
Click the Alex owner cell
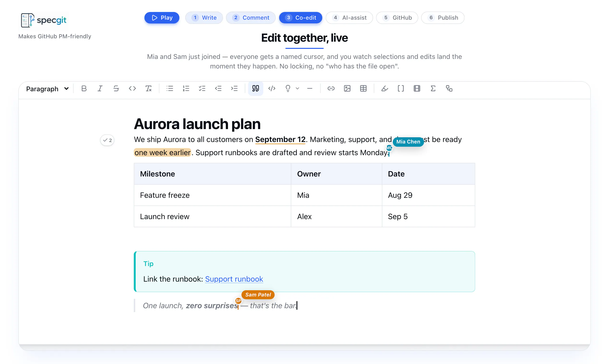click(336, 216)
